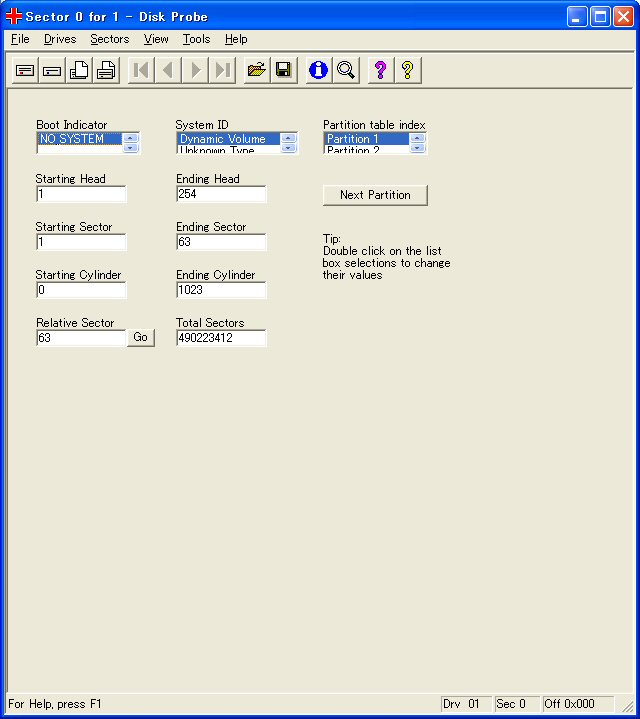The image size is (640, 719).
Task: Click up arrow of System ID list
Action: pyautogui.click(x=288, y=138)
